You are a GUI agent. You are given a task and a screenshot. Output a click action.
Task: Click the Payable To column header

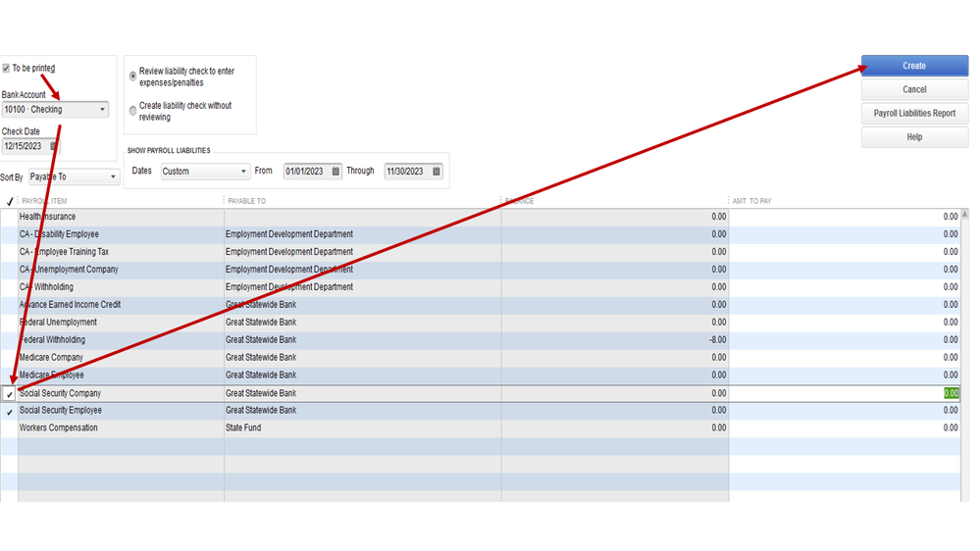pyautogui.click(x=247, y=201)
